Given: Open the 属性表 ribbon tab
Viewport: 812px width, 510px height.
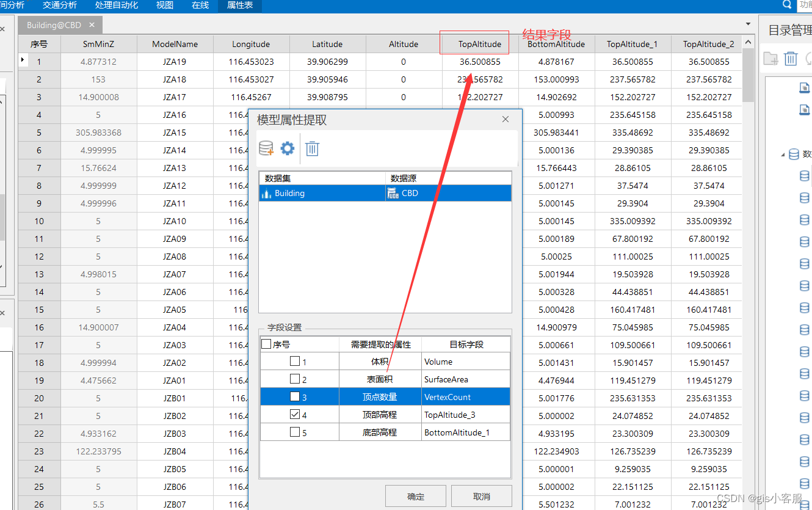Looking at the screenshot, I should click(x=240, y=5).
